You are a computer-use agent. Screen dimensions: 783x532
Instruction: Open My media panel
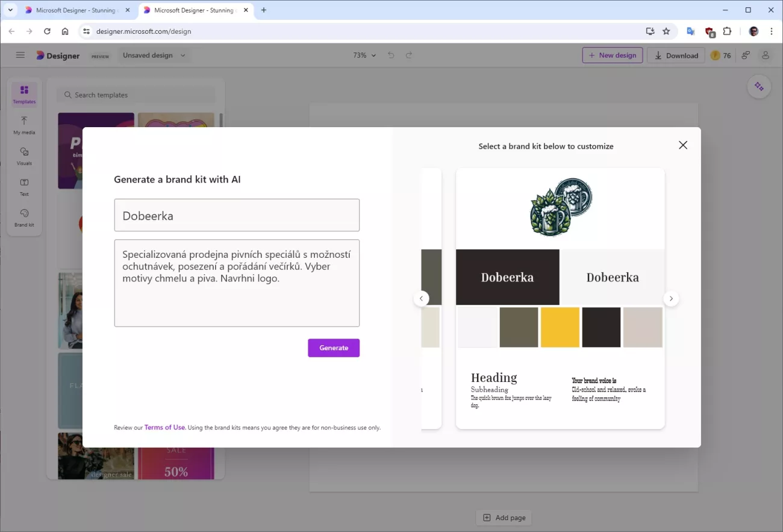point(24,125)
